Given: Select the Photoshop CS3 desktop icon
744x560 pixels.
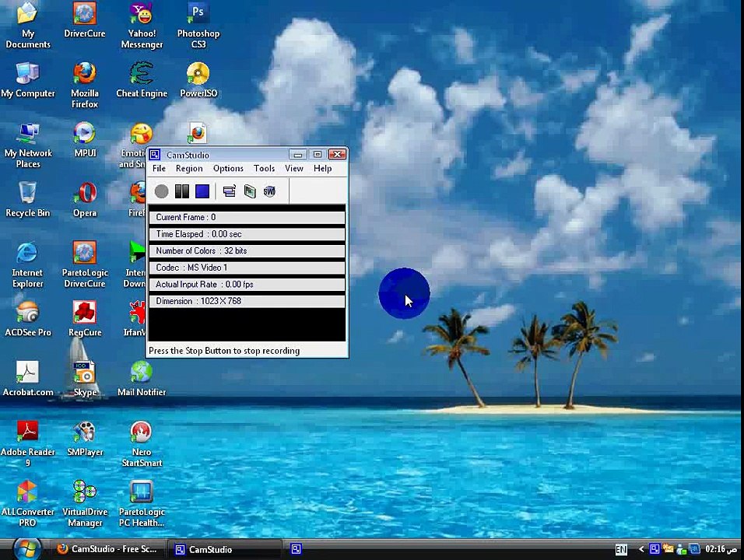Looking at the screenshot, I should point(198,25).
